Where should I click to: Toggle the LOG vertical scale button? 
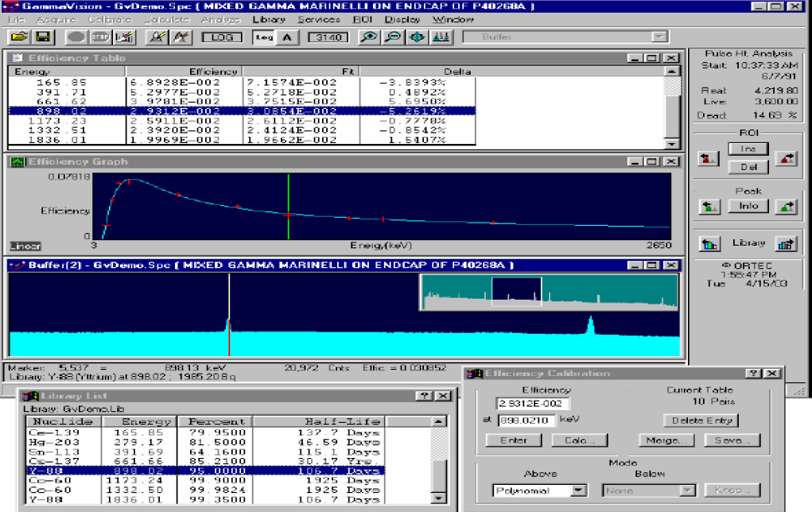coord(222,37)
